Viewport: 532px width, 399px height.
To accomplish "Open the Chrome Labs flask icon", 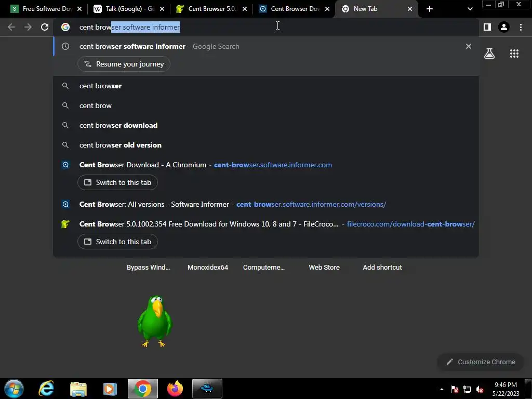I will (x=489, y=54).
